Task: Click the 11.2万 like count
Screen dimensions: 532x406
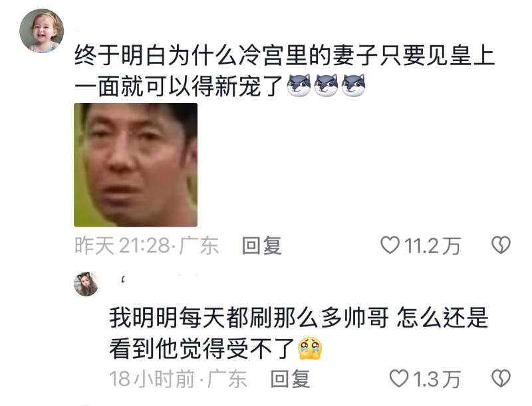Action: [x=432, y=246]
